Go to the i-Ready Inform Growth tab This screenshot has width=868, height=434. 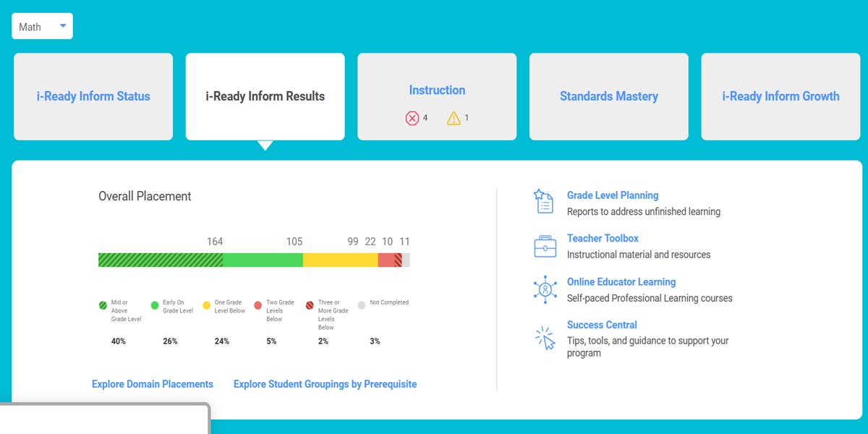780,96
